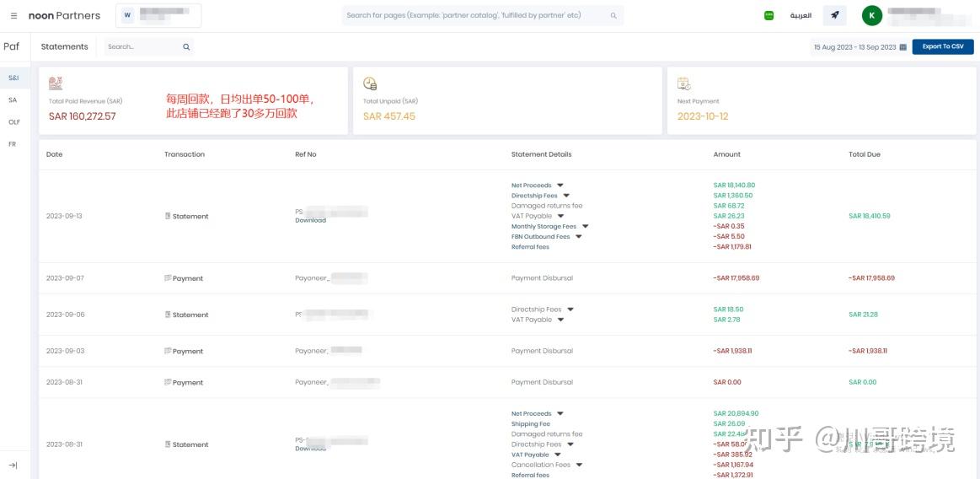Open the hamburger menu icon

tap(13, 16)
